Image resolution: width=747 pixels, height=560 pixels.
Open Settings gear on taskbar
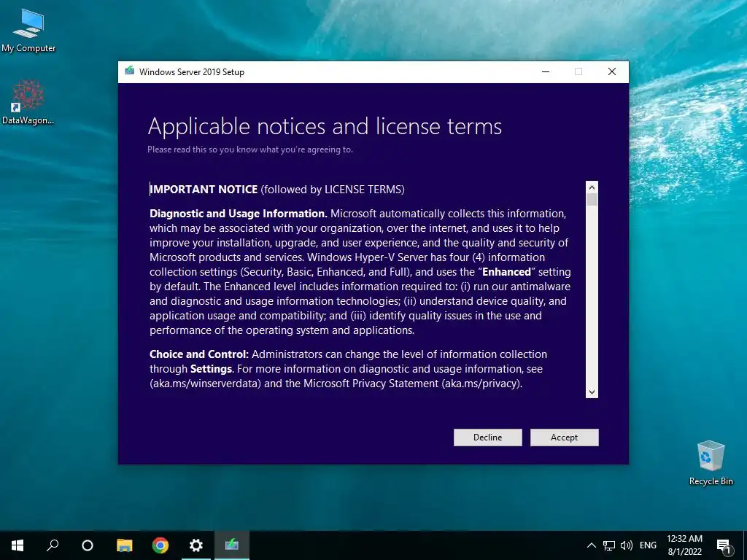(x=196, y=545)
